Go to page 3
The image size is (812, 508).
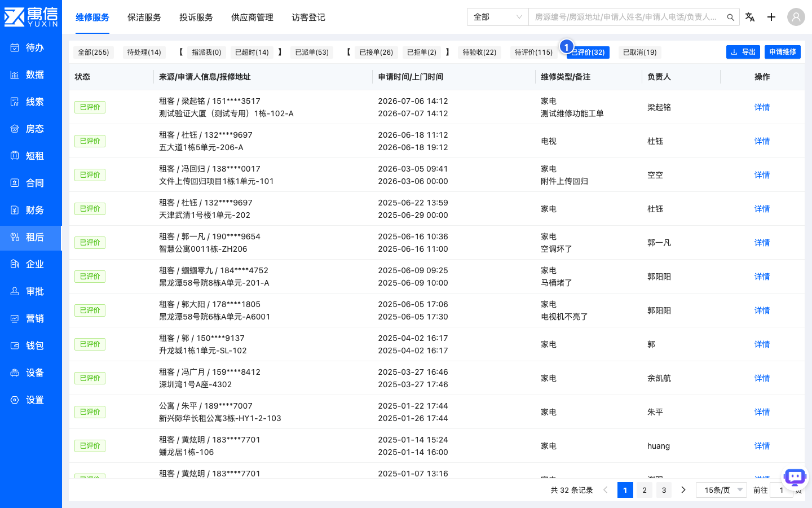(664, 490)
